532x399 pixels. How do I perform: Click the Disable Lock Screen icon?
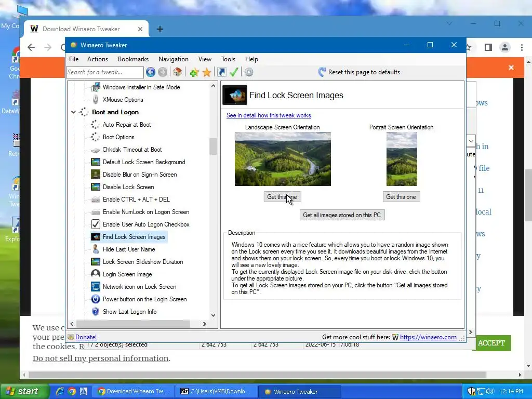96,187
